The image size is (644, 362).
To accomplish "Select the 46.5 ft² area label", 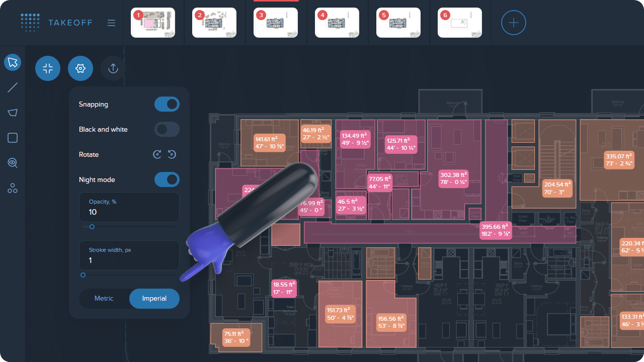I will click(351, 205).
